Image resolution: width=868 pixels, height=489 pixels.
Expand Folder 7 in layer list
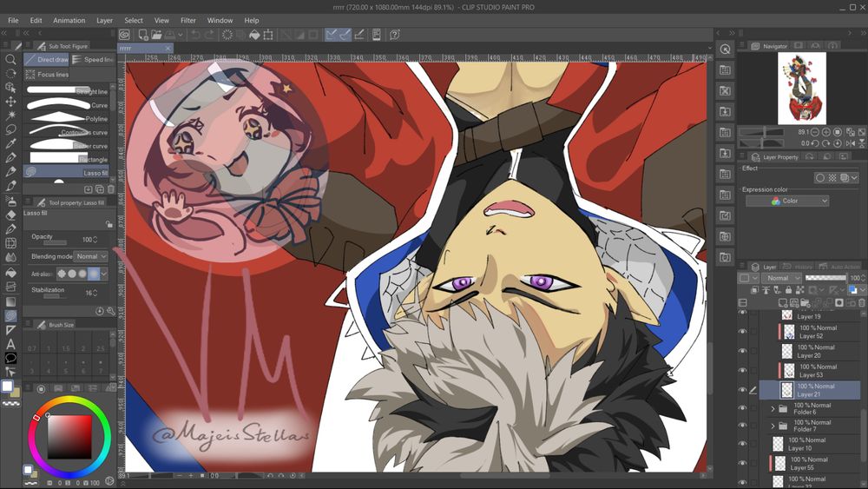(773, 426)
